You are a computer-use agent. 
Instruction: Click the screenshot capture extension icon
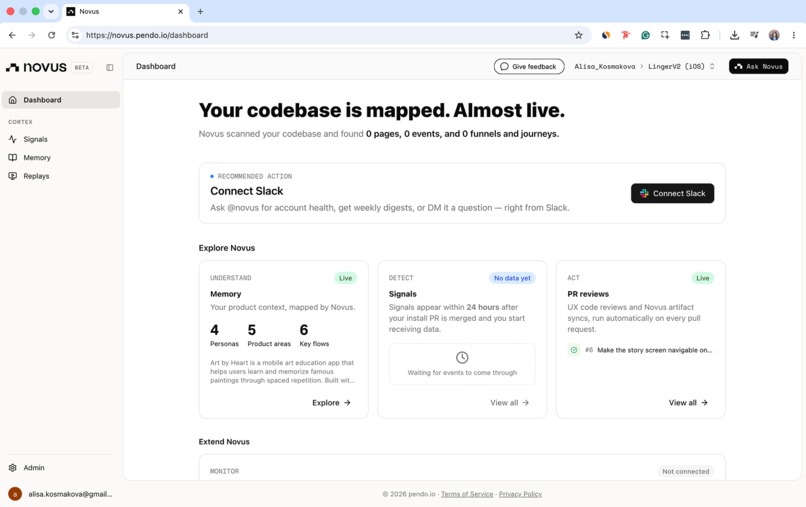pos(665,35)
